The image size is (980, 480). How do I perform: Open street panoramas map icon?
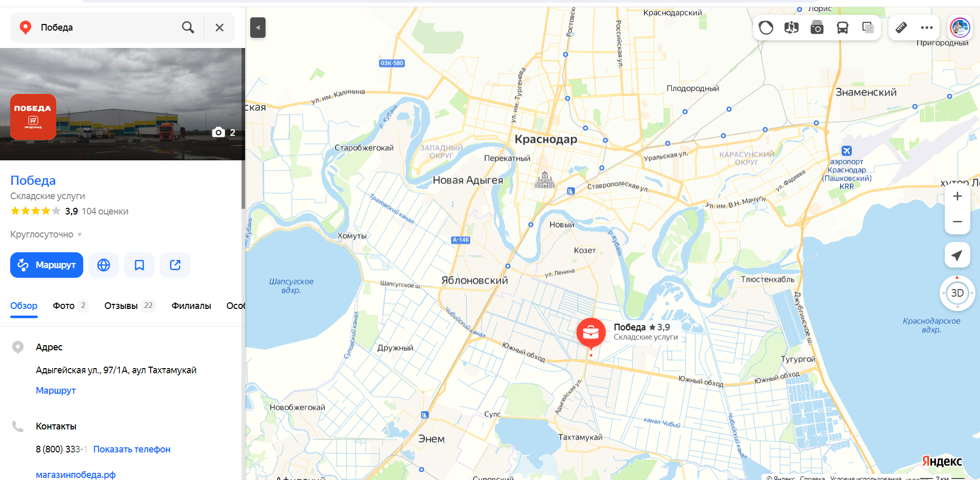pos(792,28)
